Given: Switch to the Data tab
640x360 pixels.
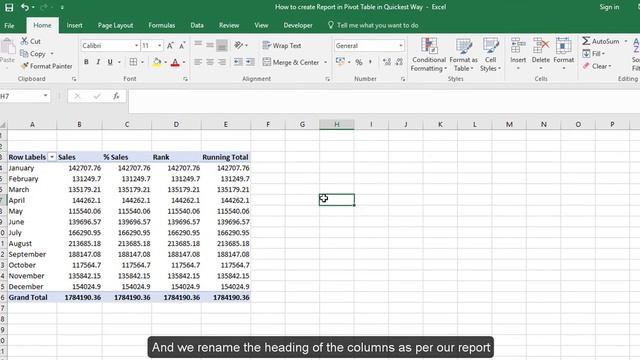Looking at the screenshot, I should (197, 25).
